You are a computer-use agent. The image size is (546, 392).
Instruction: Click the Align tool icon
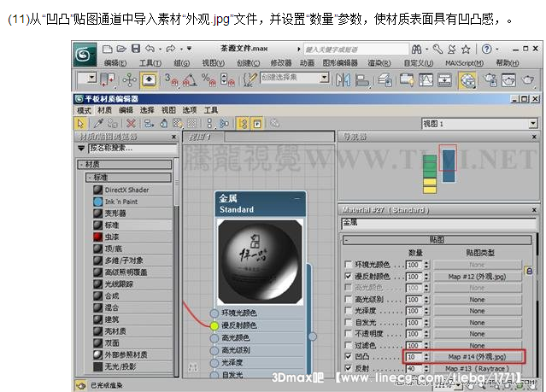pyautogui.click(x=362, y=80)
